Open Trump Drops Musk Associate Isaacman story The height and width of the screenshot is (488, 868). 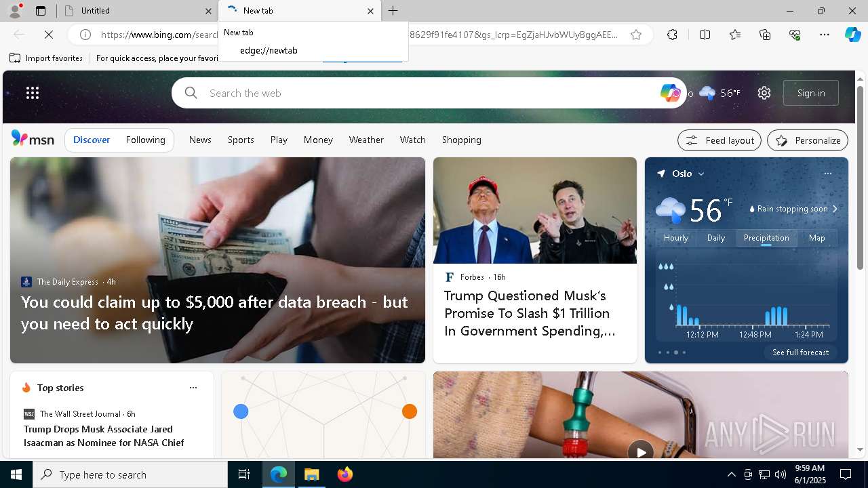click(x=104, y=436)
